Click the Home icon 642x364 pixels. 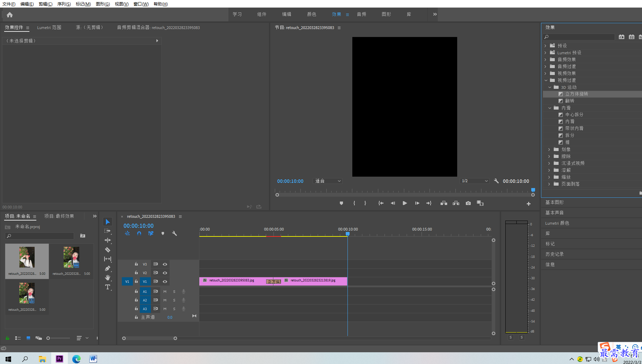(10, 15)
